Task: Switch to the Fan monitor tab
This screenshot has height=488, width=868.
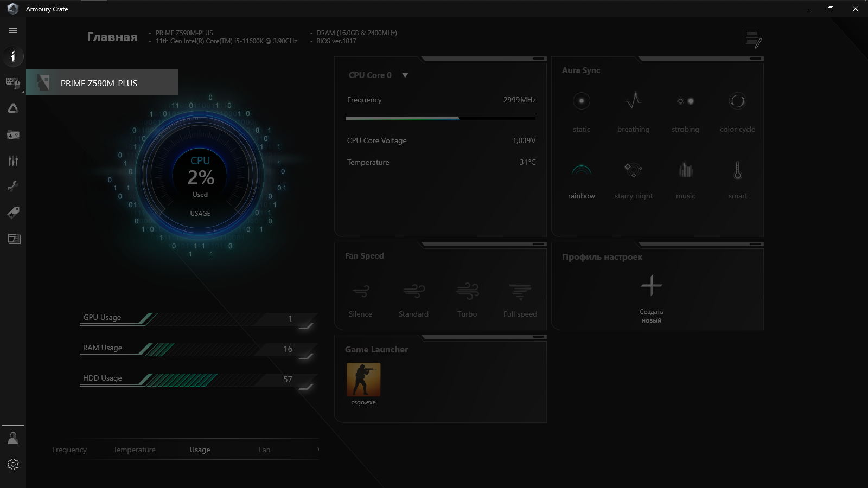Action: (x=265, y=450)
